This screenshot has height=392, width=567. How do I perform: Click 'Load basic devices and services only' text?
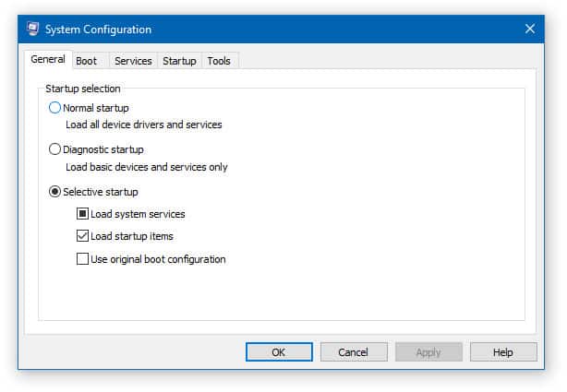[x=147, y=167]
